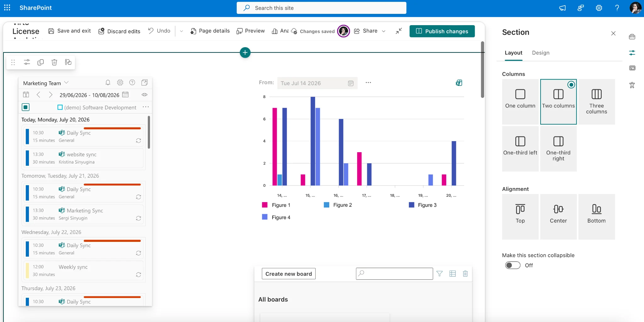644x322 pixels.
Task: Check the (demo) Software Development calendar
Action: pyautogui.click(x=60, y=107)
